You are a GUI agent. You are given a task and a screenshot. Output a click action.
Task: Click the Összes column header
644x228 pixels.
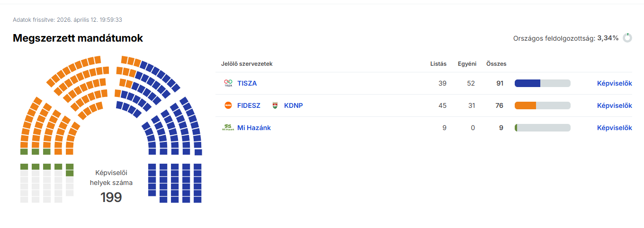[496, 64]
